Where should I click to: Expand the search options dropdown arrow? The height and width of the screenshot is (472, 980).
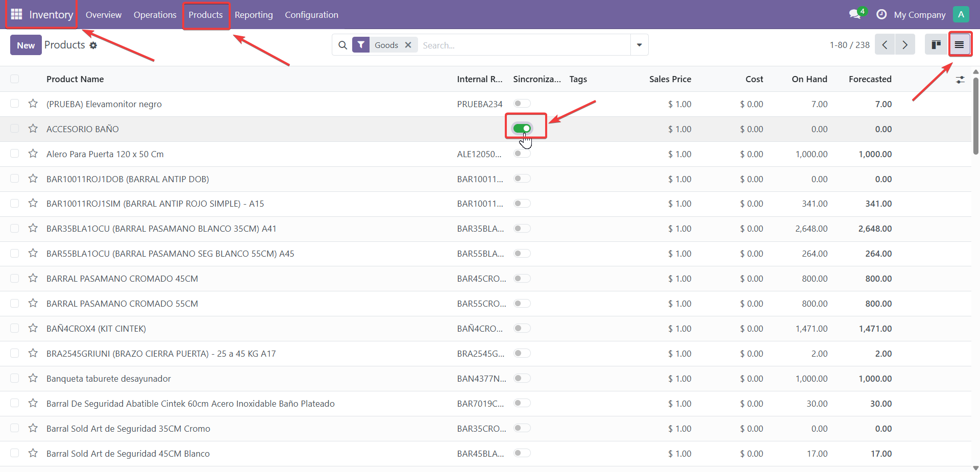(x=639, y=45)
